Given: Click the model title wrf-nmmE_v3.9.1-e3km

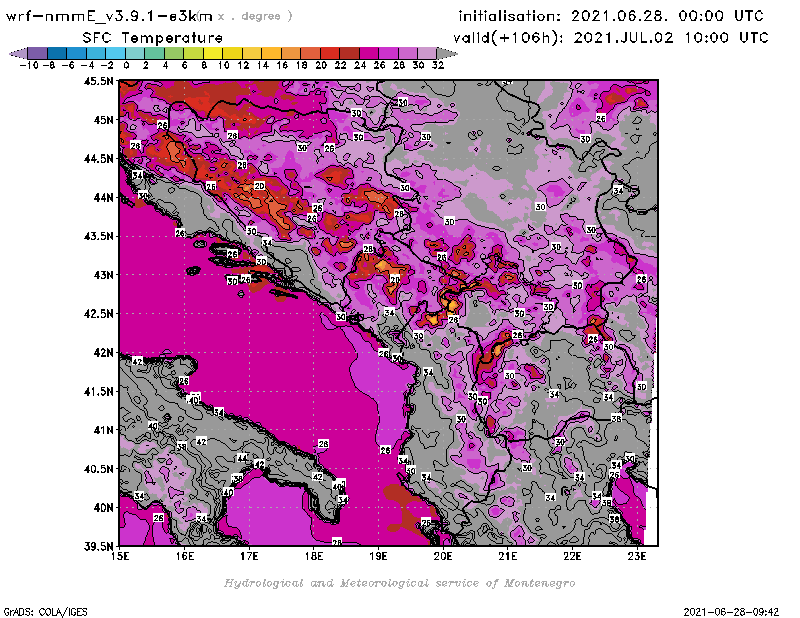Looking at the screenshot, I should 109,16.
